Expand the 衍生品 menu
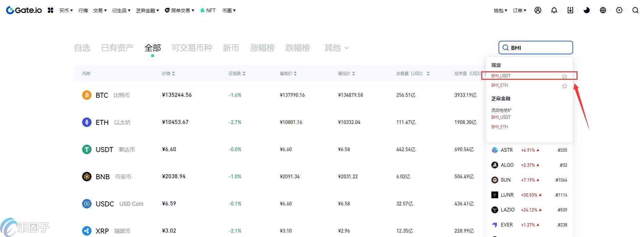Image resolution: width=644 pixels, height=237 pixels. (x=121, y=11)
